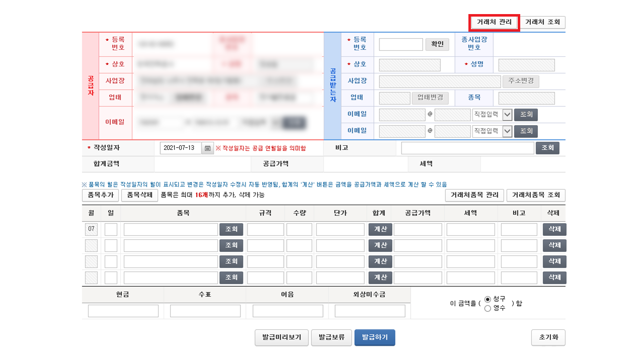Screen dimensions: 644x362
Task: Click first row 일 field
Action: pyautogui.click(x=111, y=230)
